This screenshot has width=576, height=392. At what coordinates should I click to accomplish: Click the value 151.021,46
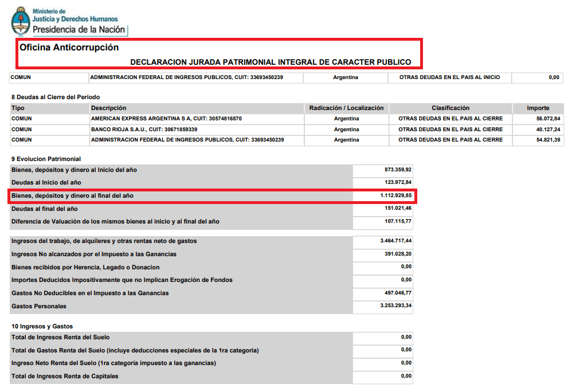coord(398,208)
